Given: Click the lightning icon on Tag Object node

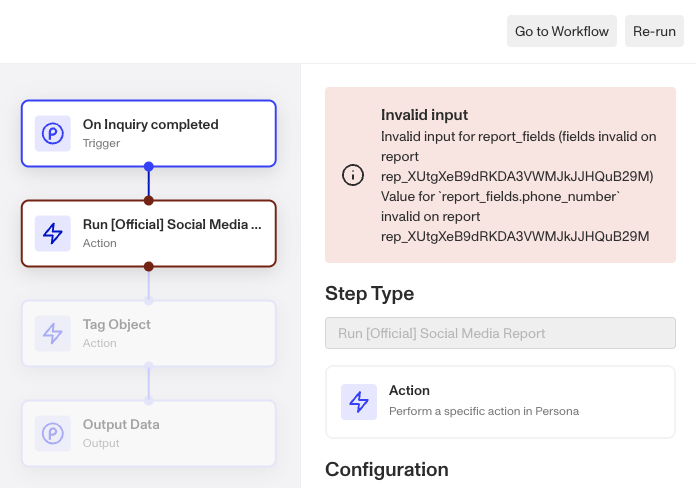Looking at the screenshot, I should pos(52,333).
